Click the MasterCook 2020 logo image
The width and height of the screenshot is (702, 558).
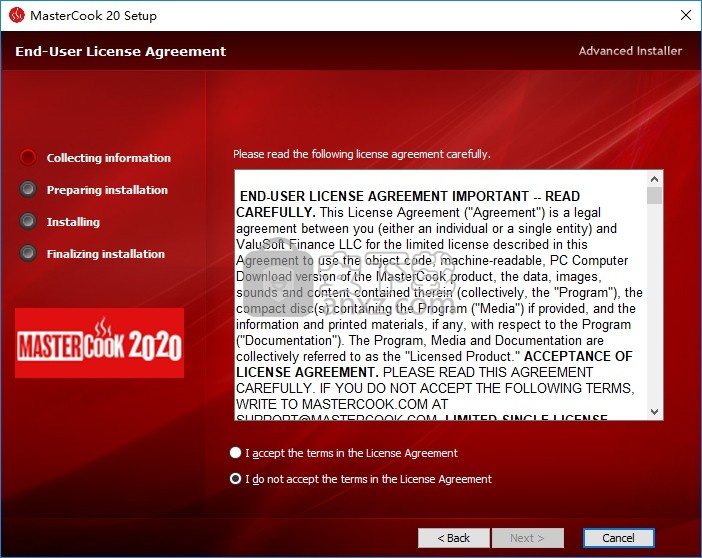[99, 343]
